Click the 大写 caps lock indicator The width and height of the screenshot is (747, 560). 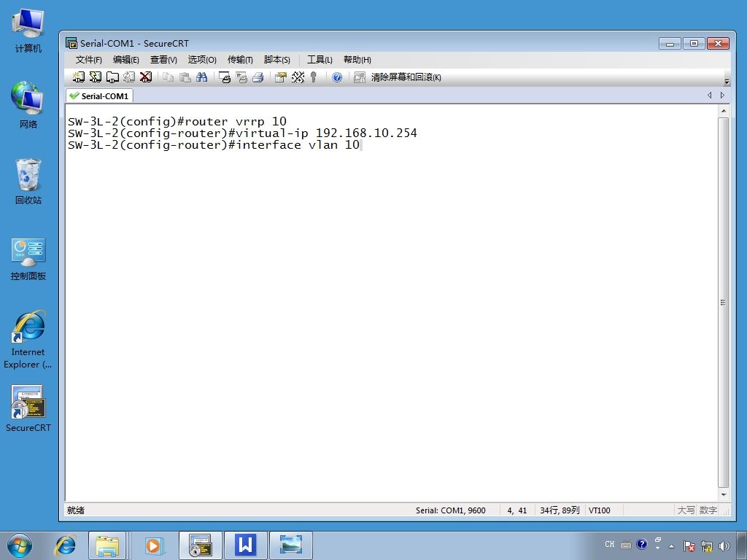tap(686, 510)
